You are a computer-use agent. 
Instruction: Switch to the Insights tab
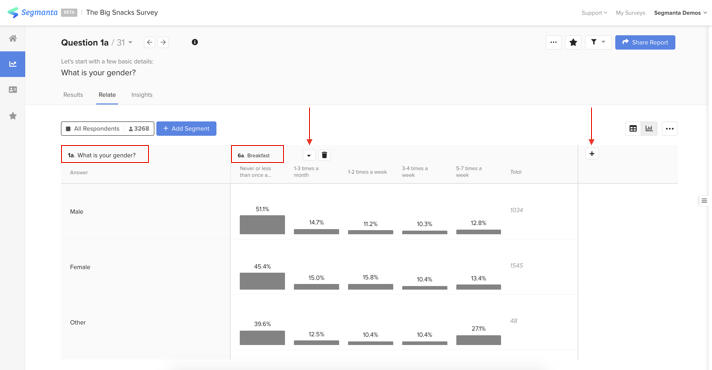(142, 95)
